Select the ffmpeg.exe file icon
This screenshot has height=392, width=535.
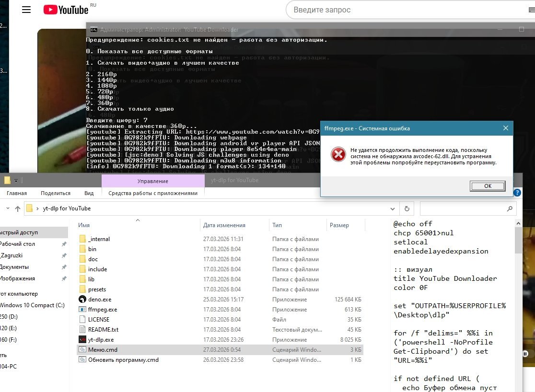(x=82, y=310)
